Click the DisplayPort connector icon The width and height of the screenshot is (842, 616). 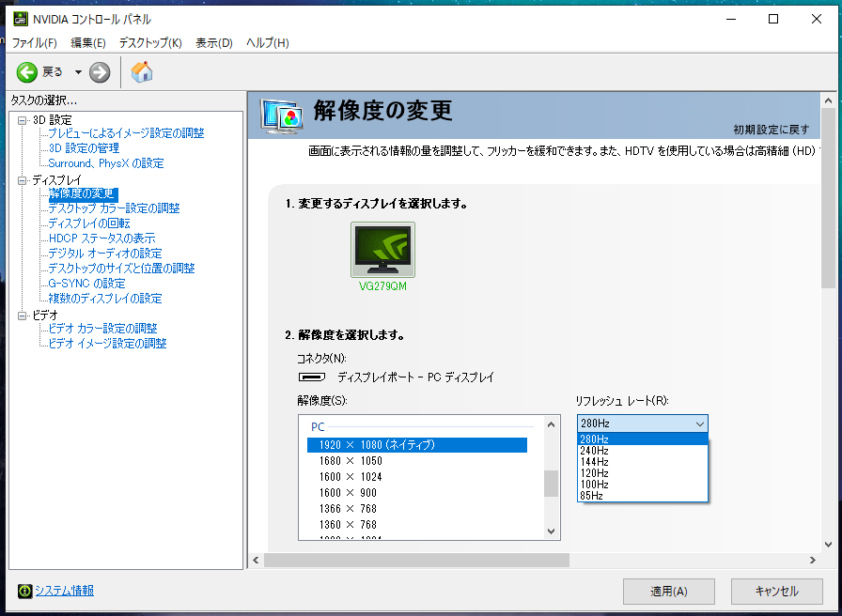(x=312, y=377)
